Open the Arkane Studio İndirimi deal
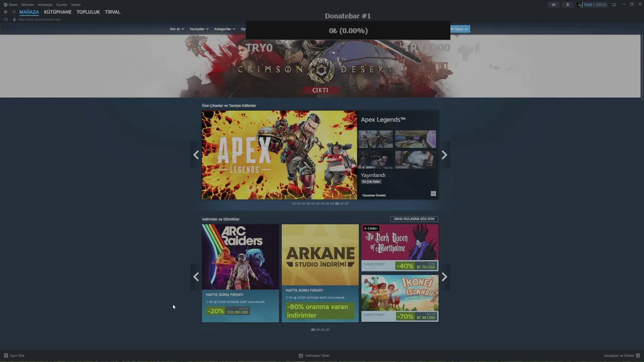Image resolution: width=644 pixels, height=362 pixels. pyautogui.click(x=320, y=273)
